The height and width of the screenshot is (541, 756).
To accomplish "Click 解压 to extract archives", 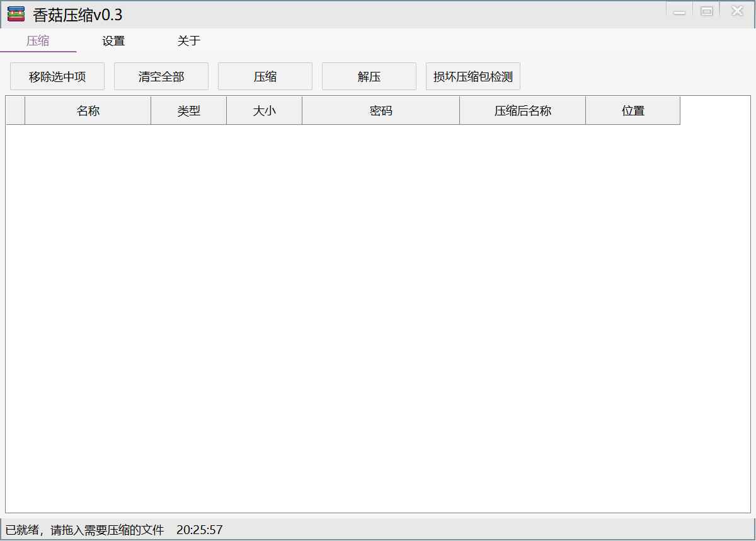I will pos(369,76).
